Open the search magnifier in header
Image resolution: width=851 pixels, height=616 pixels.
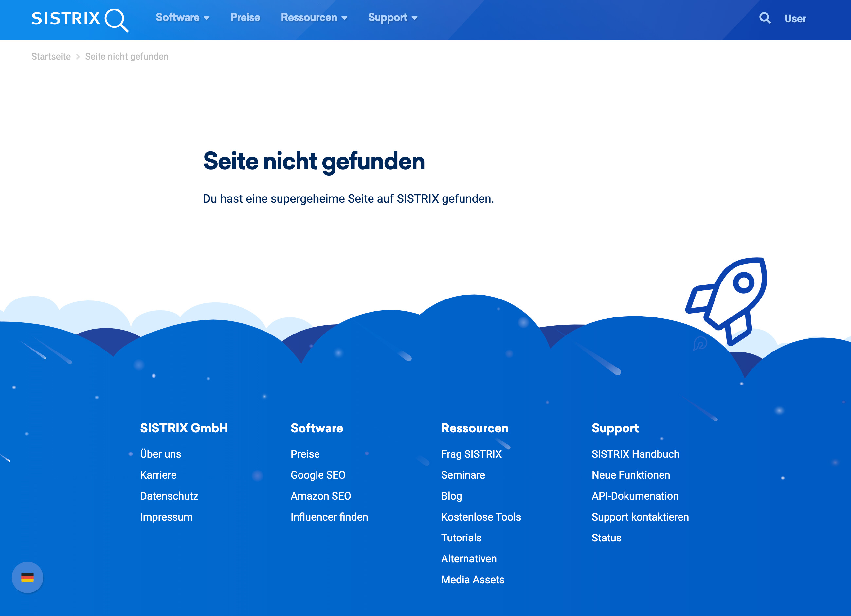[765, 18]
